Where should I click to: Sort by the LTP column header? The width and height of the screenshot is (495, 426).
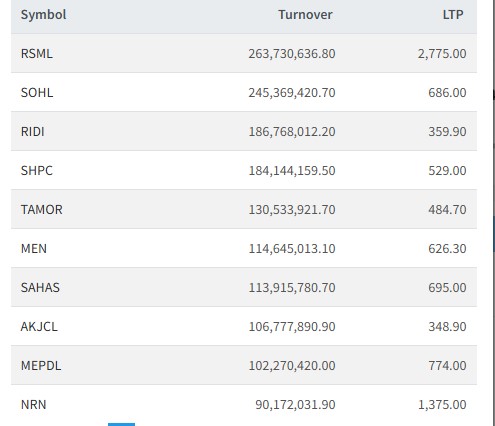[453, 15]
